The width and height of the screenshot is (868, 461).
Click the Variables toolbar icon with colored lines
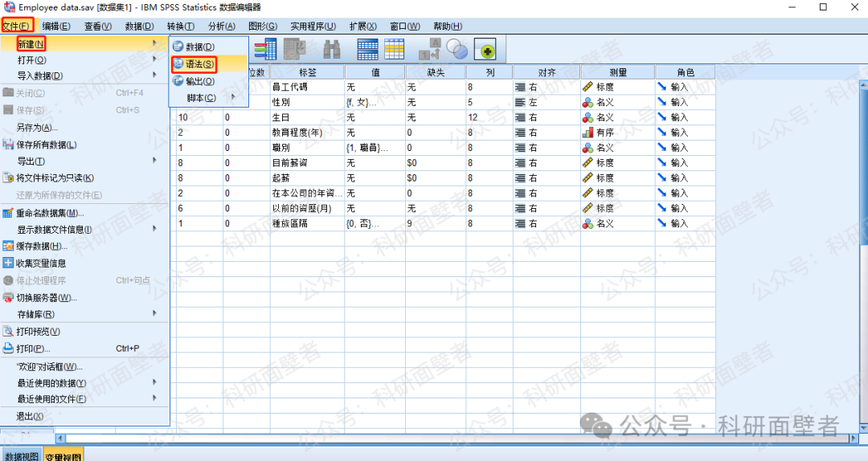pyautogui.click(x=266, y=49)
